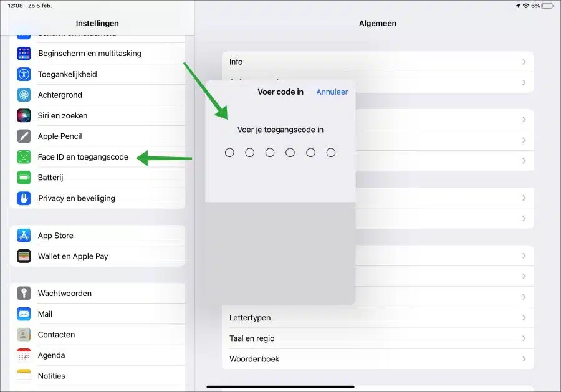The image size is (561, 392).
Task: Tap the Siri en zoeken icon
Action: (x=24, y=115)
